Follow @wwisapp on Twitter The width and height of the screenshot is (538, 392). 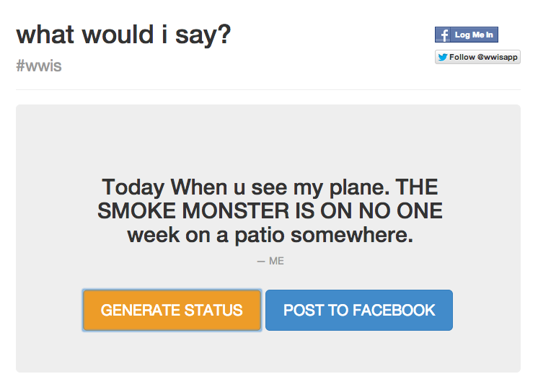click(477, 57)
